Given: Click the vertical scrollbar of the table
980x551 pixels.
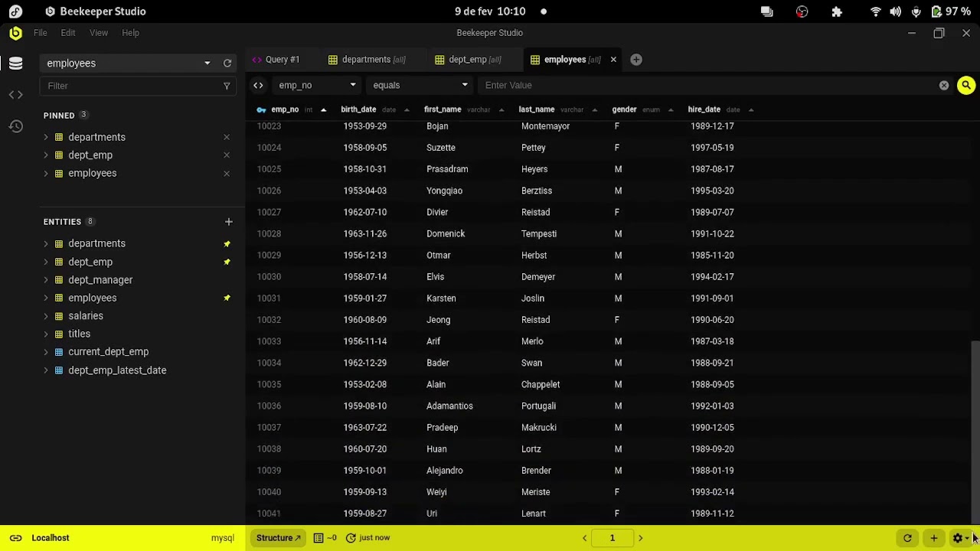Looking at the screenshot, I should (975, 433).
